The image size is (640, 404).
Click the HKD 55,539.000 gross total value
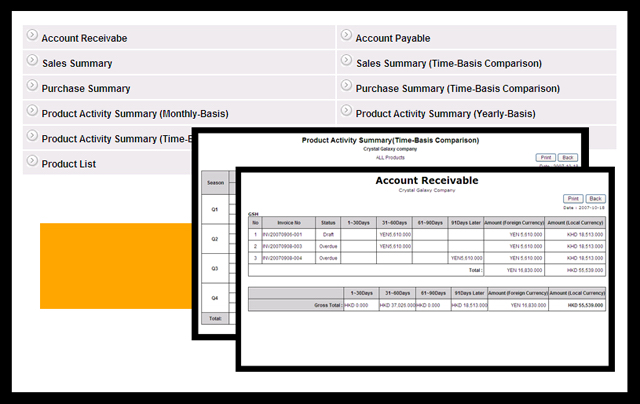pyautogui.click(x=585, y=305)
